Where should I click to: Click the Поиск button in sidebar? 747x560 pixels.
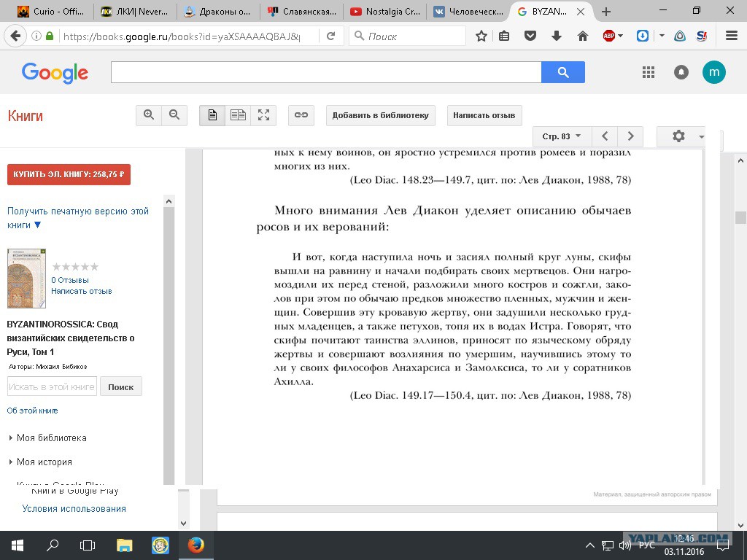[x=120, y=386]
